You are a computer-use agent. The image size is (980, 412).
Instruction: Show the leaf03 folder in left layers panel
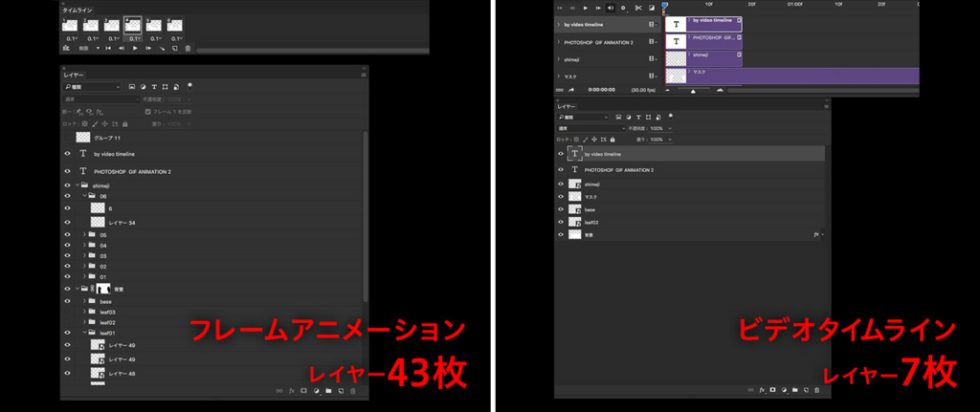(x=68, y=312)
